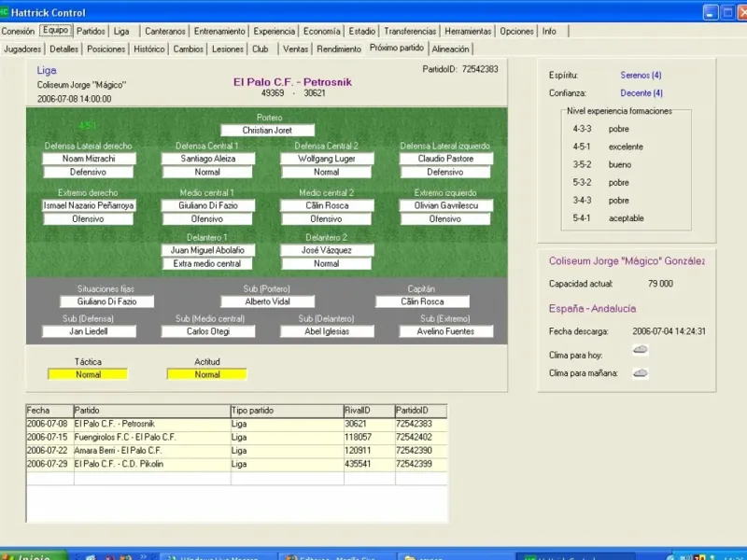Image resolution: width=747 pixels, height=560 pixels.
Task: Open the Ventas sub-tab
Action: (295, 49)
